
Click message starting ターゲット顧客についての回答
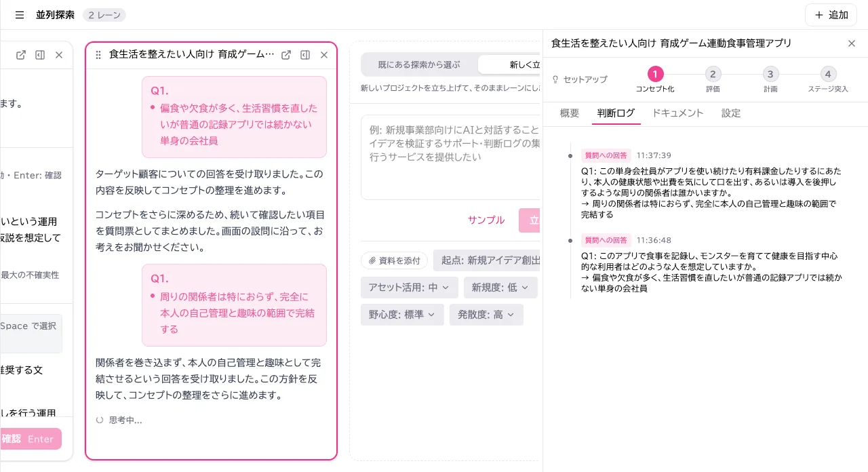pyautogui.click(x=210, y=182)
